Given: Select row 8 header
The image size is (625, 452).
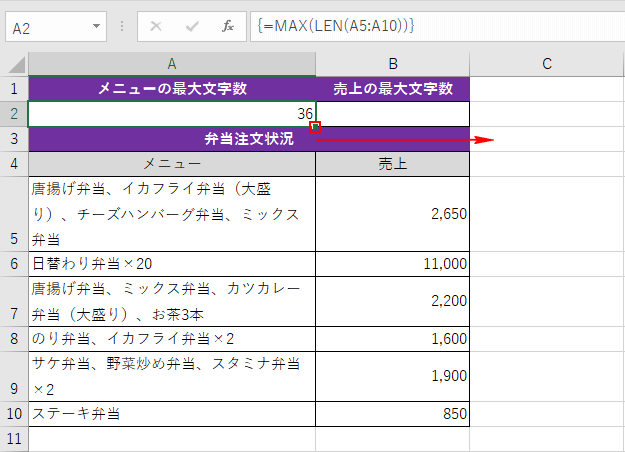Looking at the screenshot, I should tap(14, 339).
